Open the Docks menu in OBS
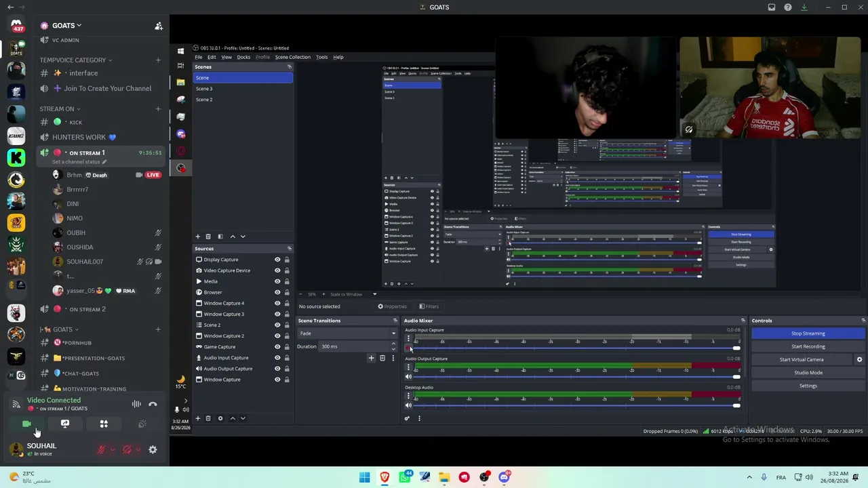Screen dimensions: 868x488 point(243,57)
